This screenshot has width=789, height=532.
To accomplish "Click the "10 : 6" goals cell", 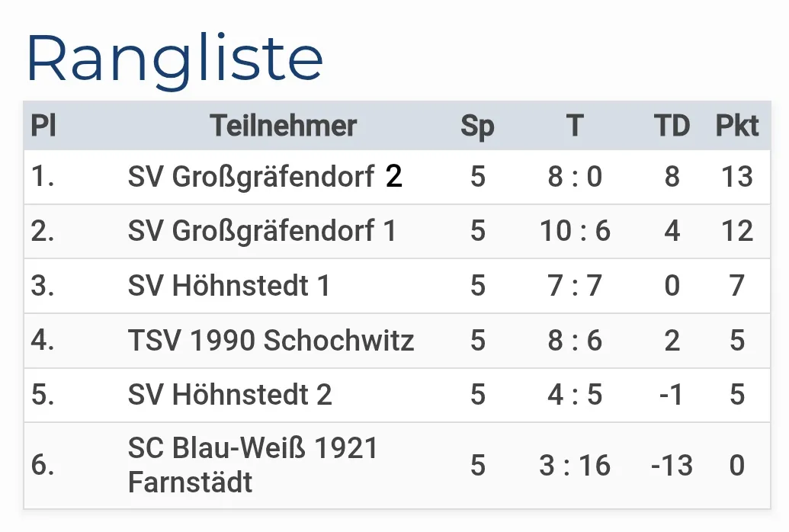I will click(575, 231).
